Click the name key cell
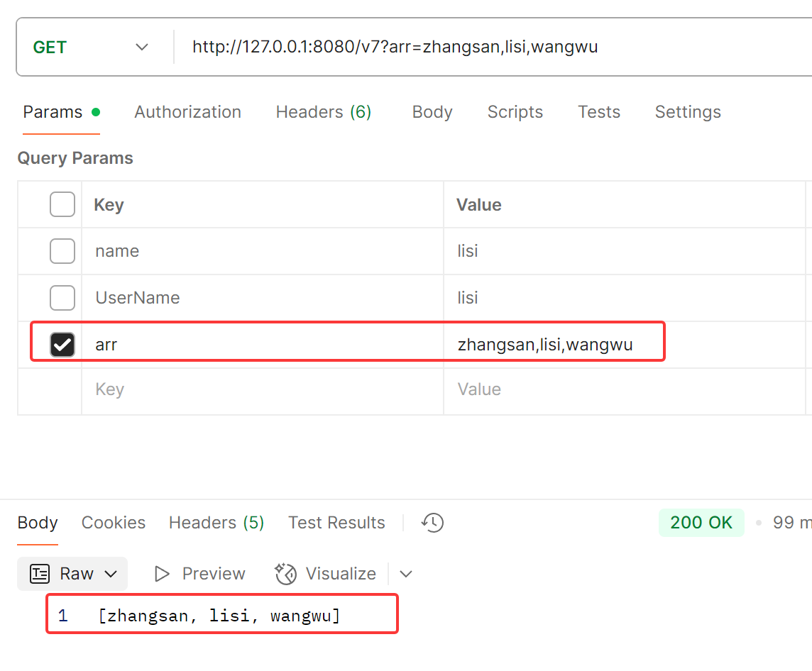812x671 pixels. pyautogui.click(x=263, y=251)
